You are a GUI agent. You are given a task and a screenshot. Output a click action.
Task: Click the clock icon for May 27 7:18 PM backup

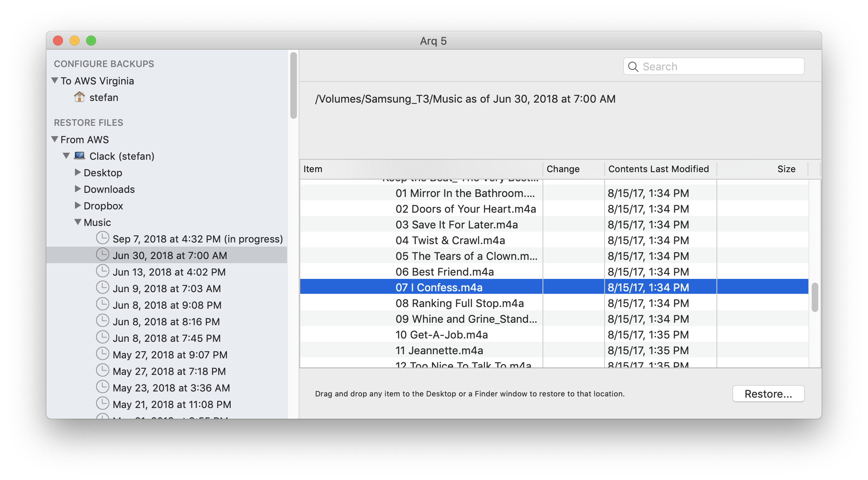point(102,370)
